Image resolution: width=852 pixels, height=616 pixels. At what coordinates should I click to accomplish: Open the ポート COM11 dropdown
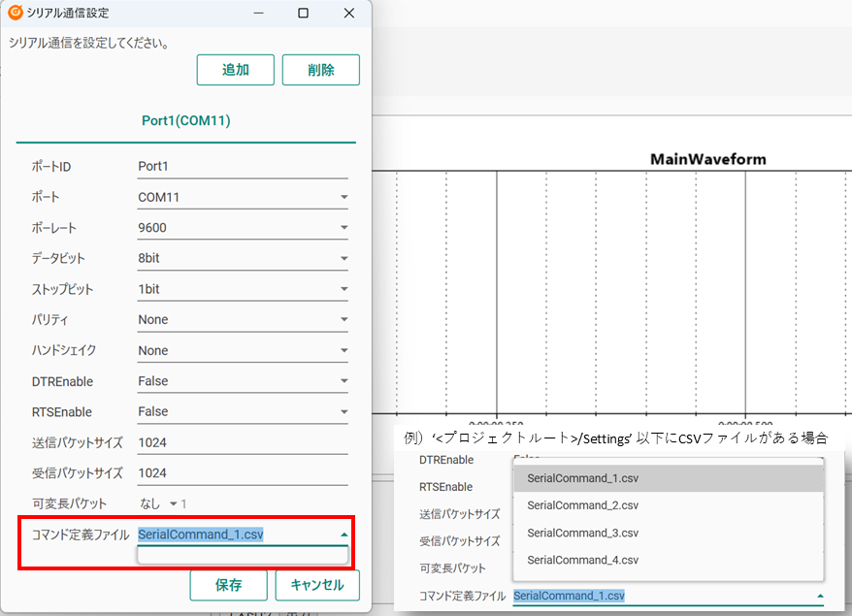(242, 197)
